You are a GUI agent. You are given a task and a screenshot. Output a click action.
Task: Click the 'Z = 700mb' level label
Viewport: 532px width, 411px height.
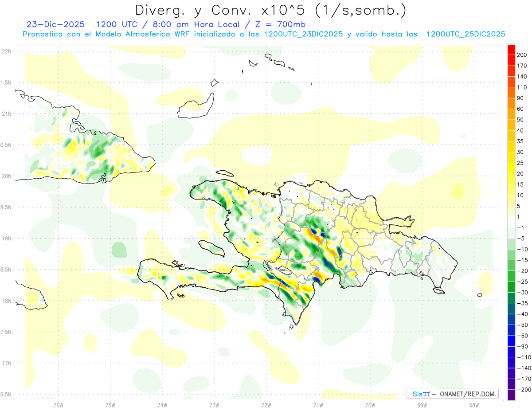point(280,24)
